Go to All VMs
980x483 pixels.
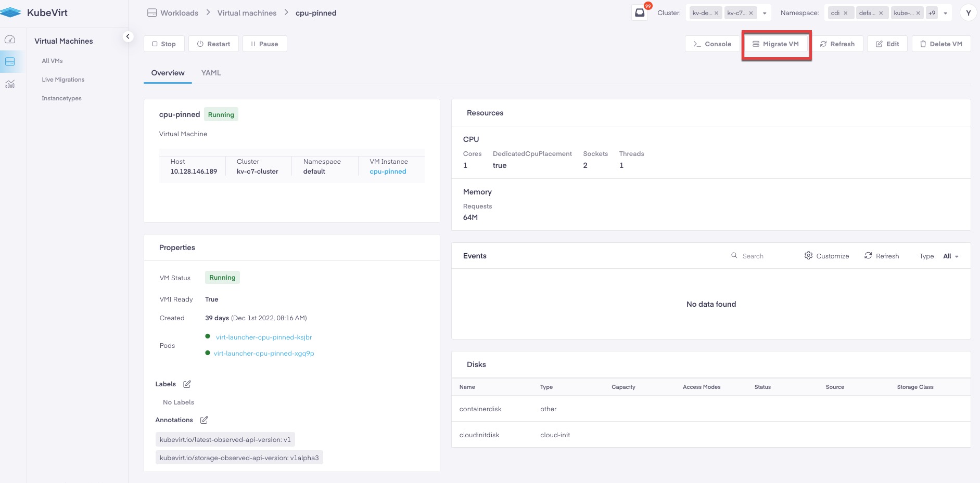[x=52, y=61]
